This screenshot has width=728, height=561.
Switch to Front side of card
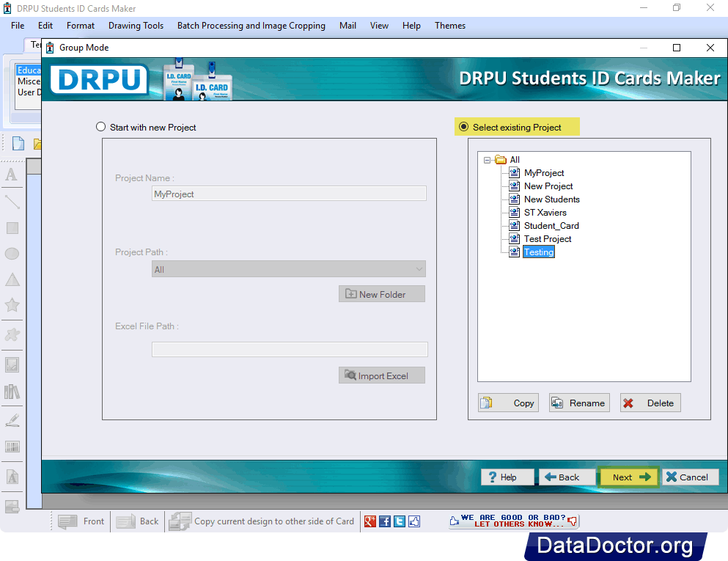81,521
